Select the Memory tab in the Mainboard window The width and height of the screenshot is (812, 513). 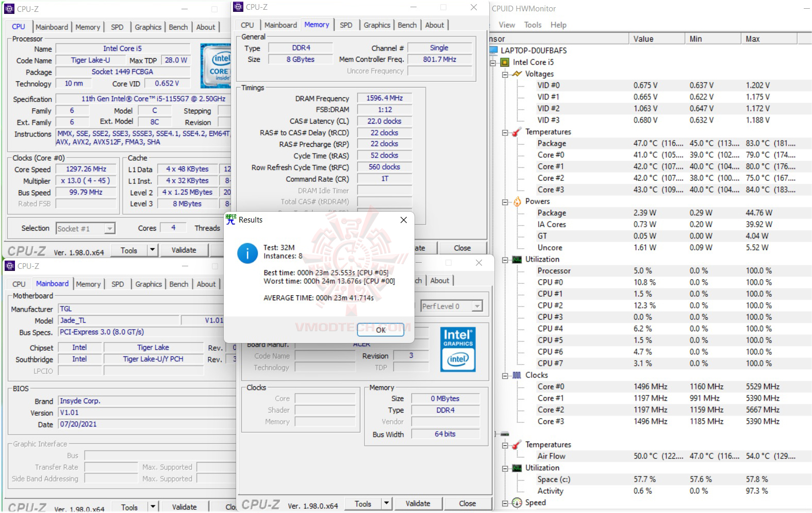pos(88,284)
